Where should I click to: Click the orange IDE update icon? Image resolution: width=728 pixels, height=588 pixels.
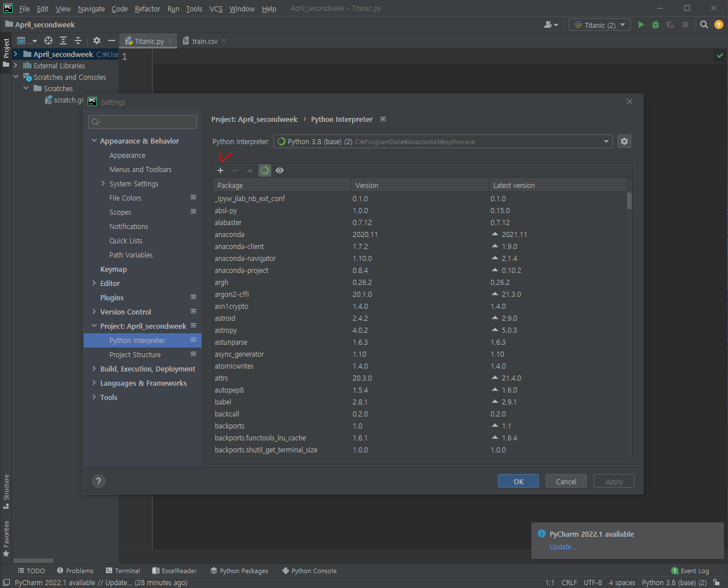click(719, 25)
